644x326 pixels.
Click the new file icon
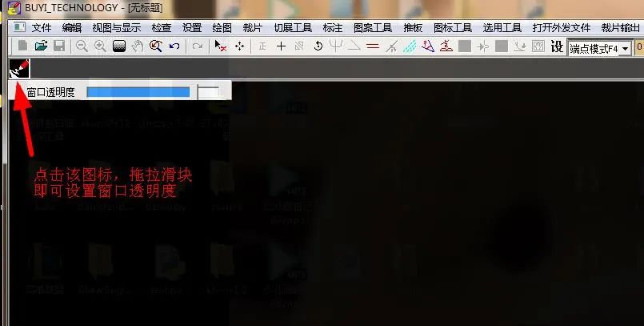coord(23,46)
